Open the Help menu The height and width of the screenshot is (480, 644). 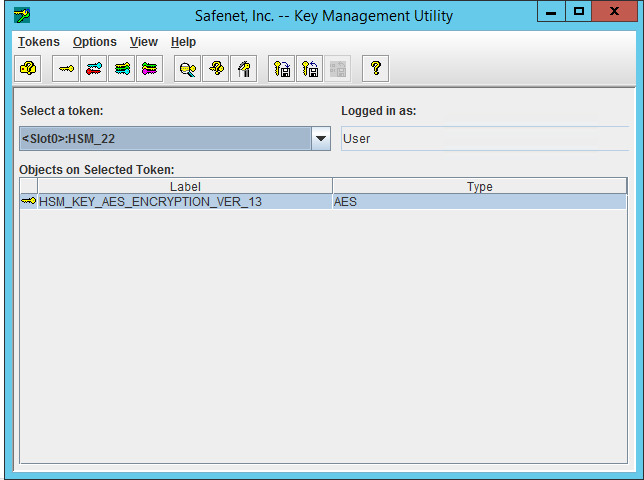coord(183,42)
